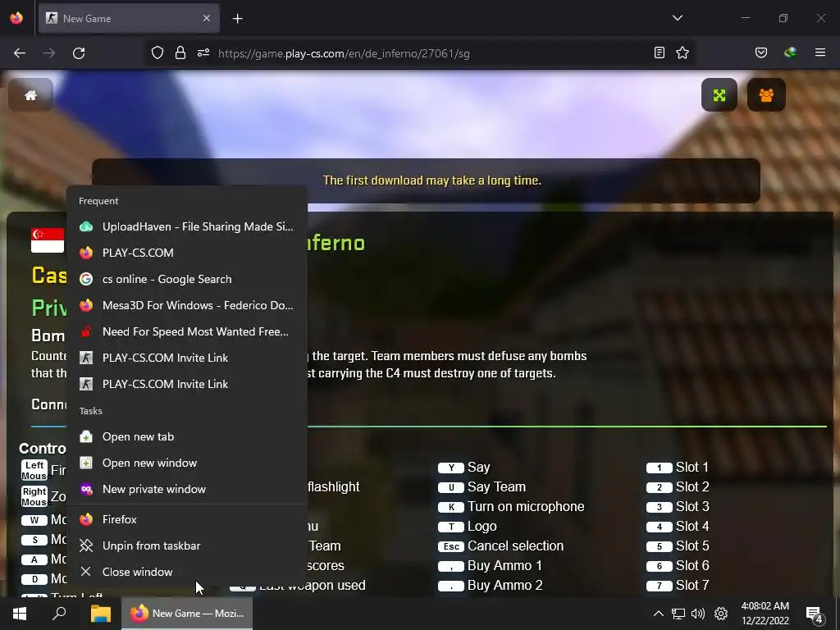Go back with browser back arrow

[20, 53]
